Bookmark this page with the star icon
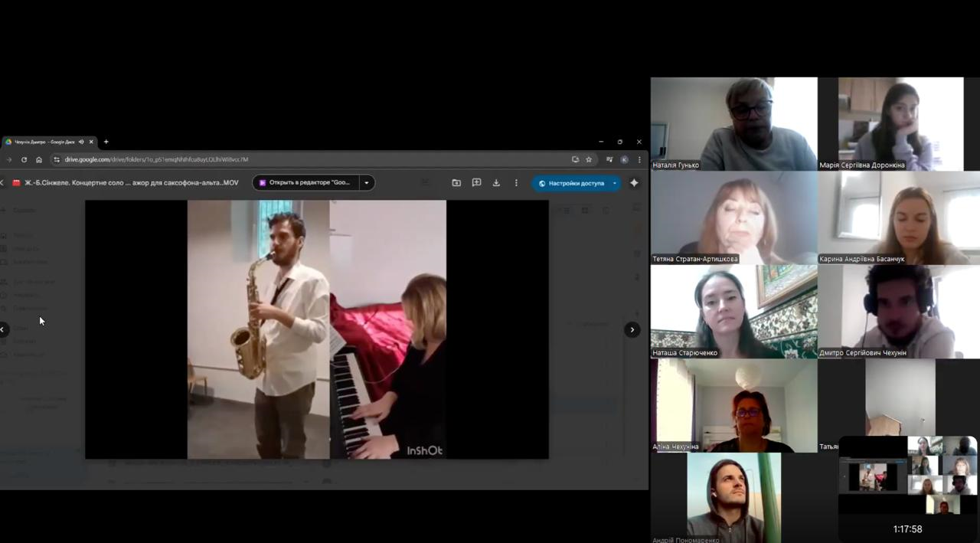Screen dimensions: 980x543 (x=589, y=159)
